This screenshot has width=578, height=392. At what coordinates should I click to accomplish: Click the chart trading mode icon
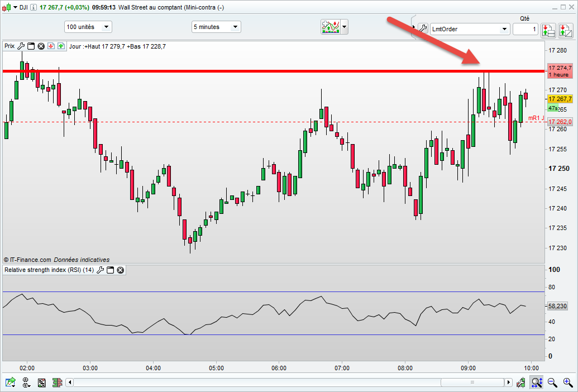pos(566,31)
